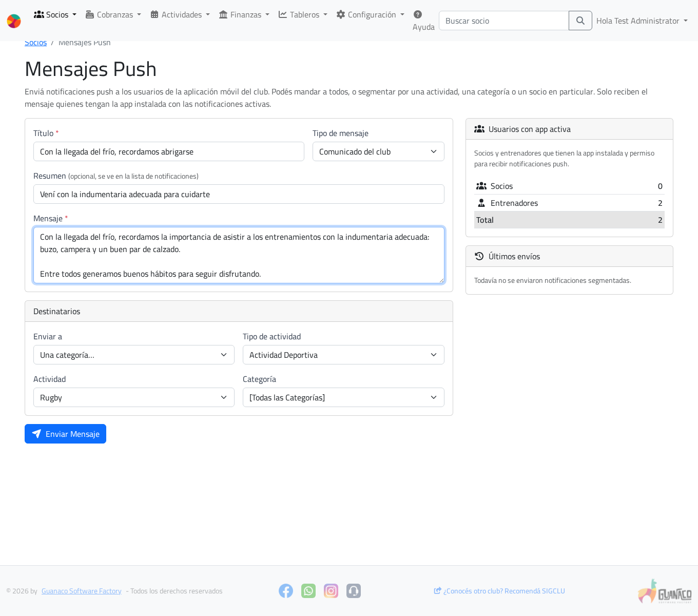Image resolution: width=698 pixels, height=616 pixels.
Task: Click the Socios group icon in the counts table
Action: [x=481, y=186]
